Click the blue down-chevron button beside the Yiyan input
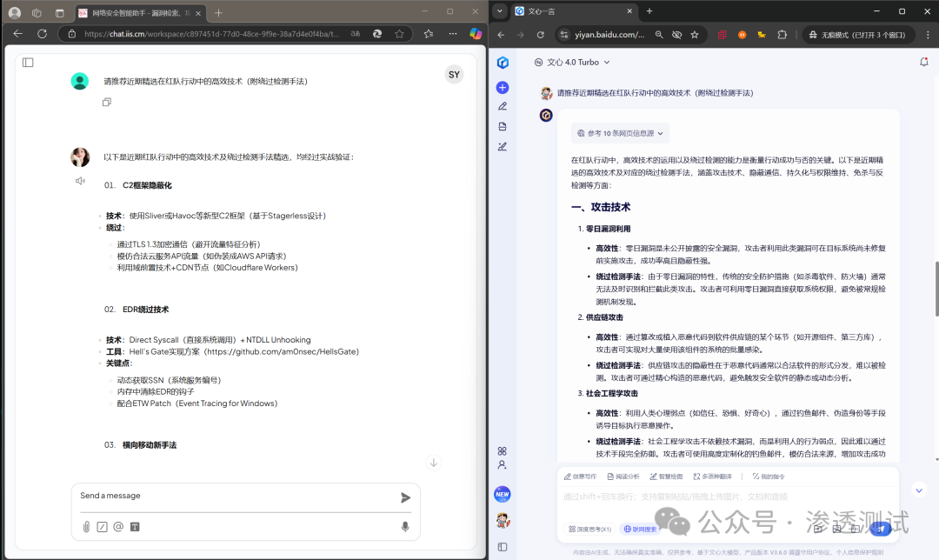The height and width of the screenshot is (560, 939). [919, 490]
